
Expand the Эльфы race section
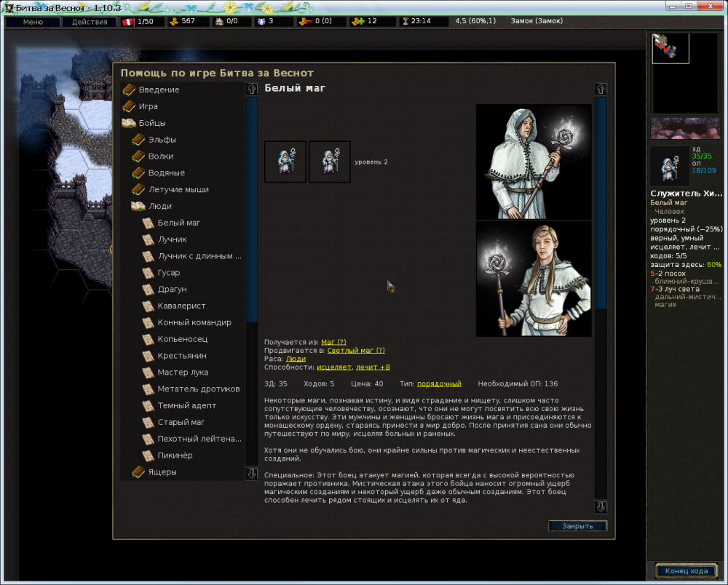pos(162,140)
